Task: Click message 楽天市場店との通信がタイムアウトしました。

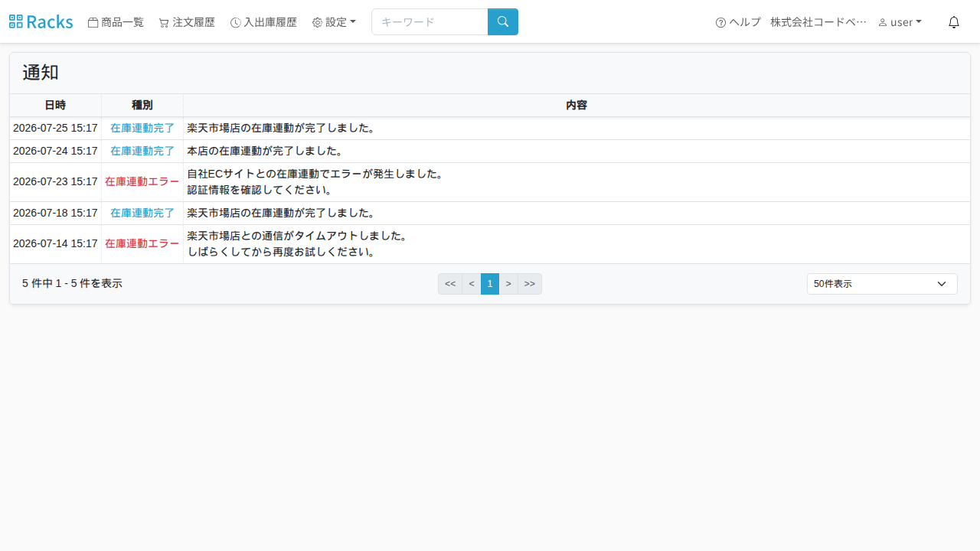Action: point(297,236)
